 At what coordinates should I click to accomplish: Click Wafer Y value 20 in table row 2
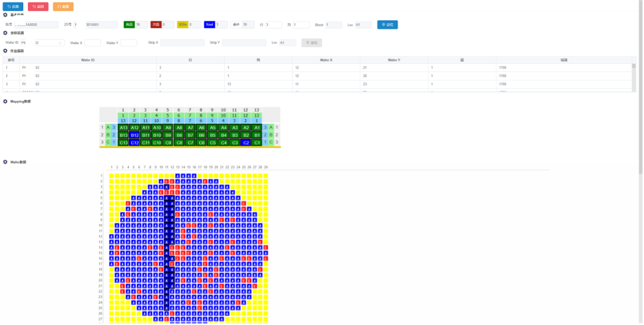(x=365, y=76)
